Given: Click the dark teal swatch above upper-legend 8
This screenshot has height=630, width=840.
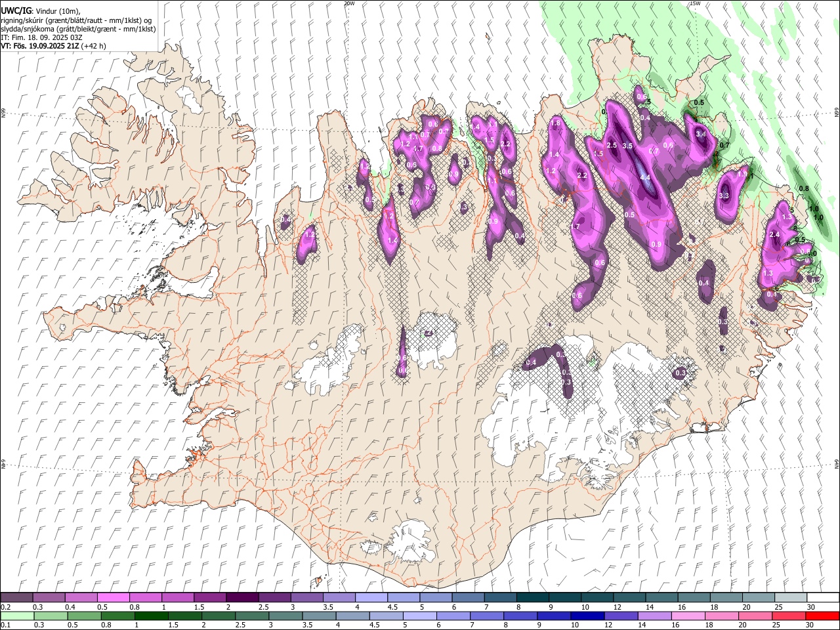Looking at the screenshot, I should 533,597.
